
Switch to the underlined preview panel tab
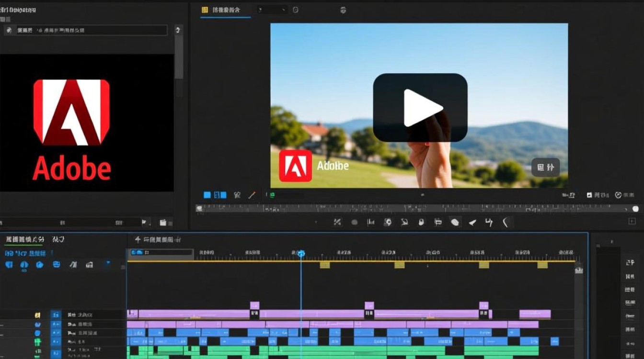pyautogui.click(x=225, y=10)
